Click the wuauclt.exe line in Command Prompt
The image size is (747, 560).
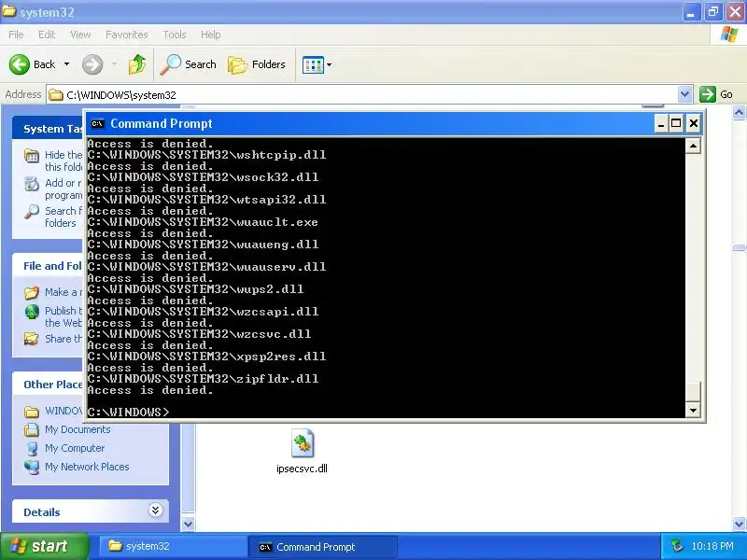(x=203, y=222)
